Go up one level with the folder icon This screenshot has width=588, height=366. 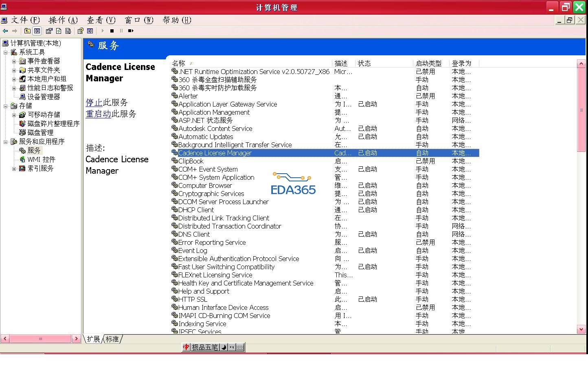27,31
